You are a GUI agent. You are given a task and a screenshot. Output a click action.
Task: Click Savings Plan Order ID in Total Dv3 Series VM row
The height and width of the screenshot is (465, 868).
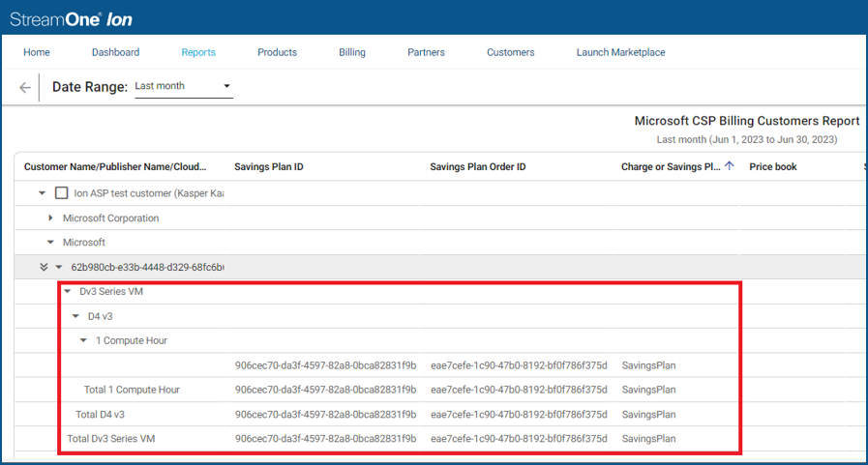point(519,439)
